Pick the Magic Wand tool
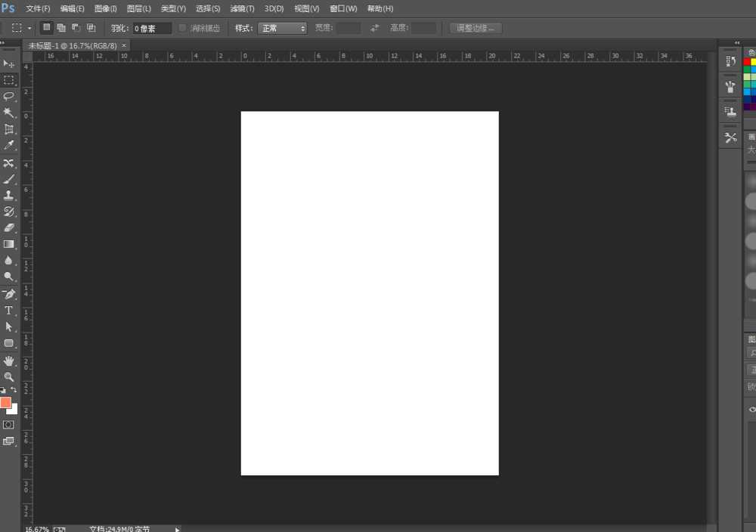This screenshot has height=532, width=756. click(x=9, y=113)
